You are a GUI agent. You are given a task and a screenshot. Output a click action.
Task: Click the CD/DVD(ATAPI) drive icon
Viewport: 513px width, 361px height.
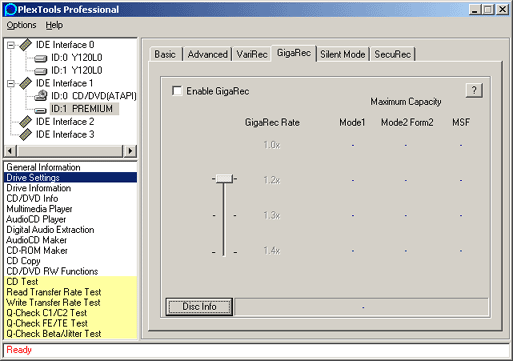point(41,96)
